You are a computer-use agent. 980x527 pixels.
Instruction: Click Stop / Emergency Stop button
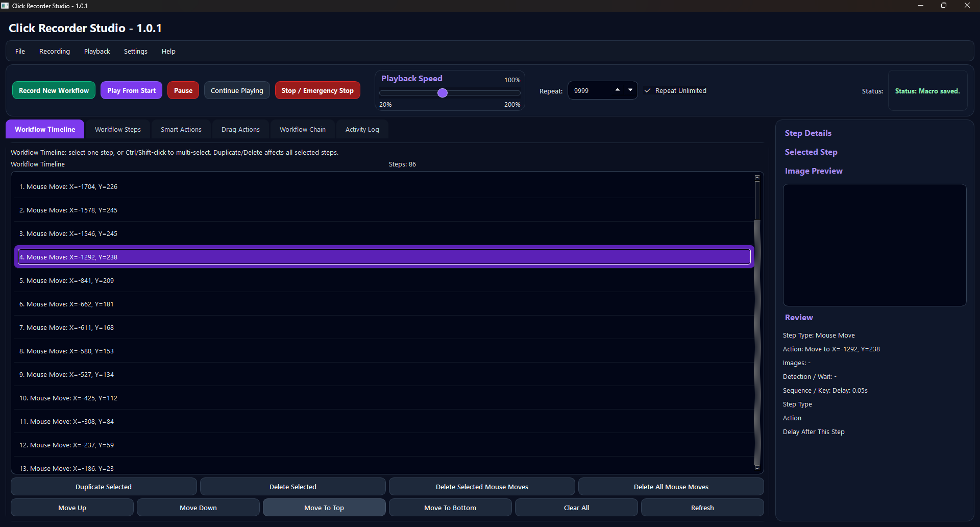(x=317, y=90)
